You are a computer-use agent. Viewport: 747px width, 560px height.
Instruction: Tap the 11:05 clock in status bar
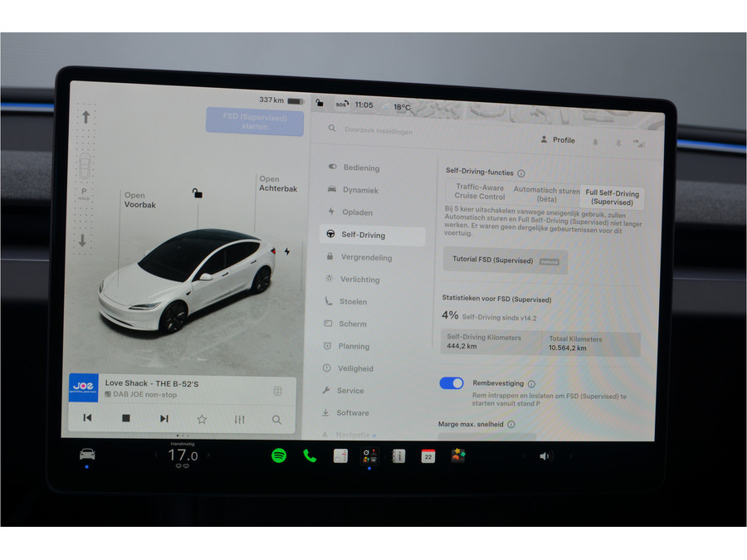coord(364,105)
